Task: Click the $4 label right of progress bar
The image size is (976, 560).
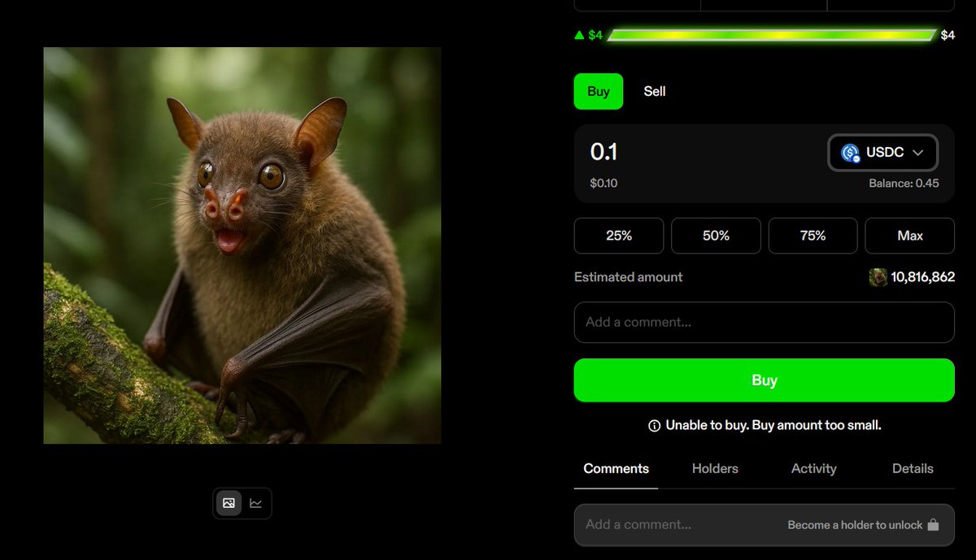Action: 948,35
